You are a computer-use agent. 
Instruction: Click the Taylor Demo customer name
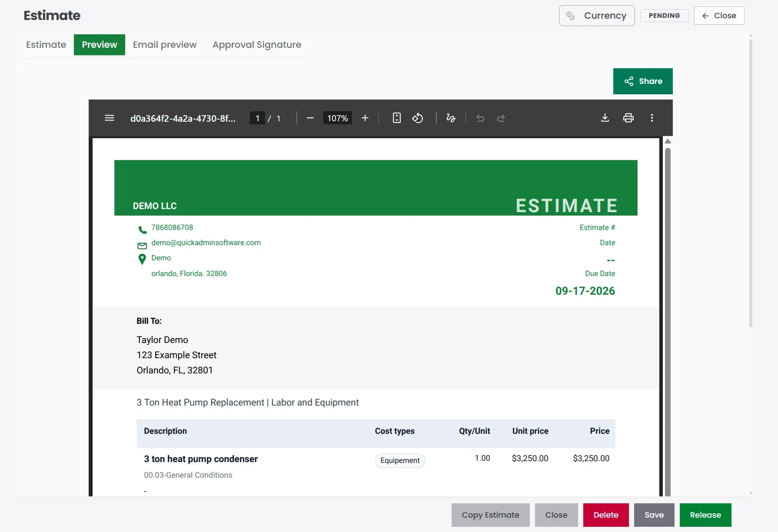point(163,340)
